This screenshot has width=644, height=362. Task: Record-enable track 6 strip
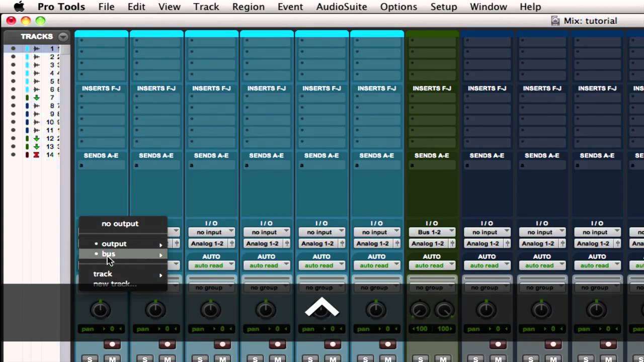click(x=387, y=344)
